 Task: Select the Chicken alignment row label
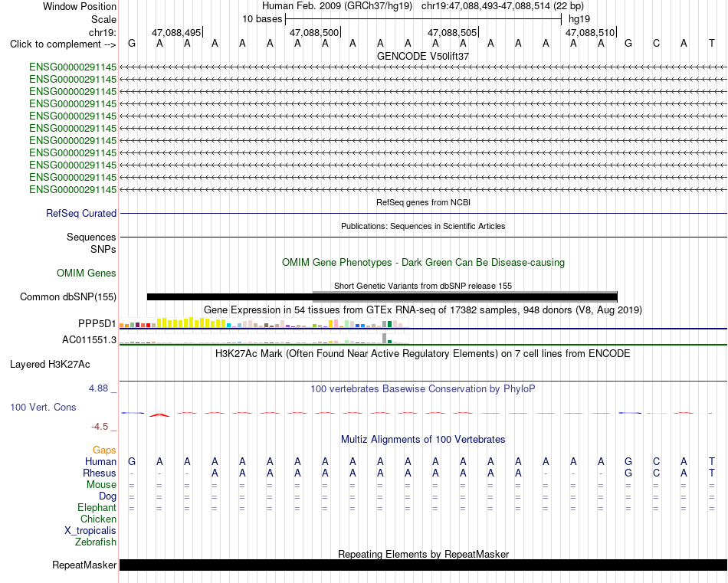pyautogui.click(x=98, y=519)
